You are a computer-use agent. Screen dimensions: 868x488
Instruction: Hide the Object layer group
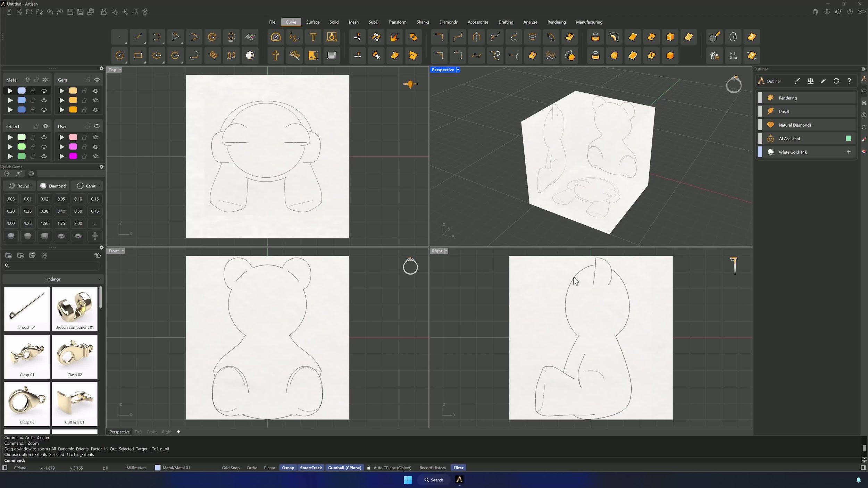[x=45, y=126]
